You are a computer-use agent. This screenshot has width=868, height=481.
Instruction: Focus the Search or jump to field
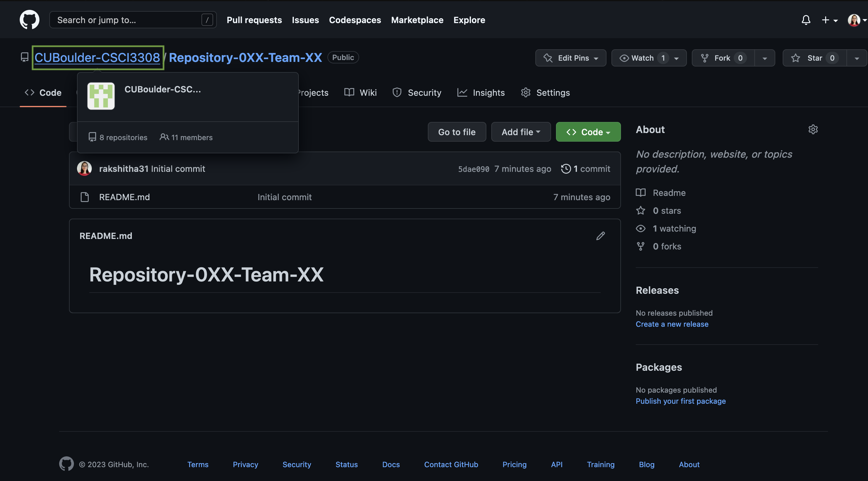coord(133,20)
